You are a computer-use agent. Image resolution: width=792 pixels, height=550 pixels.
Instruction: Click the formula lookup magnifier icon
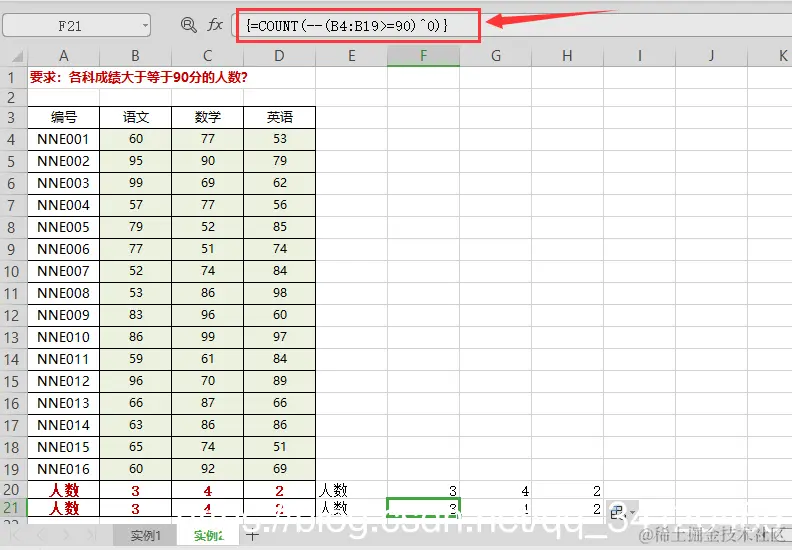[x=188, y=25]
